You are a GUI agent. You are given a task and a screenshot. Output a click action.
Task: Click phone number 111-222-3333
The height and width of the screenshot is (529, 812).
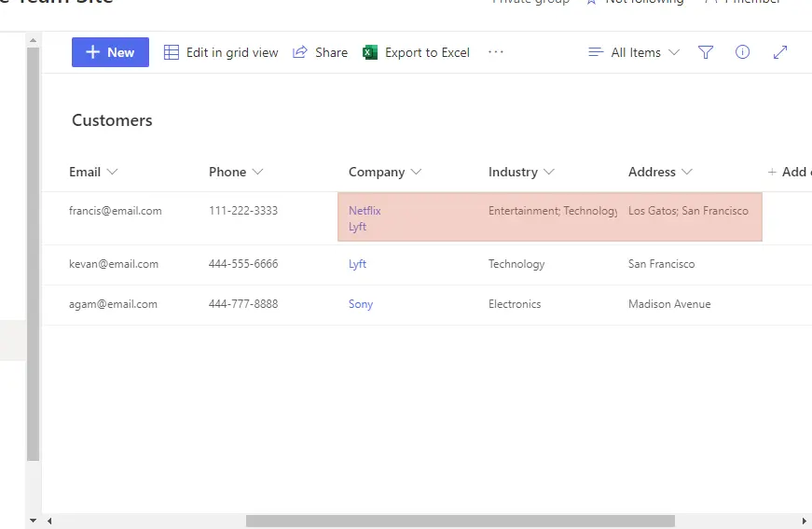[x=243, y=211]
